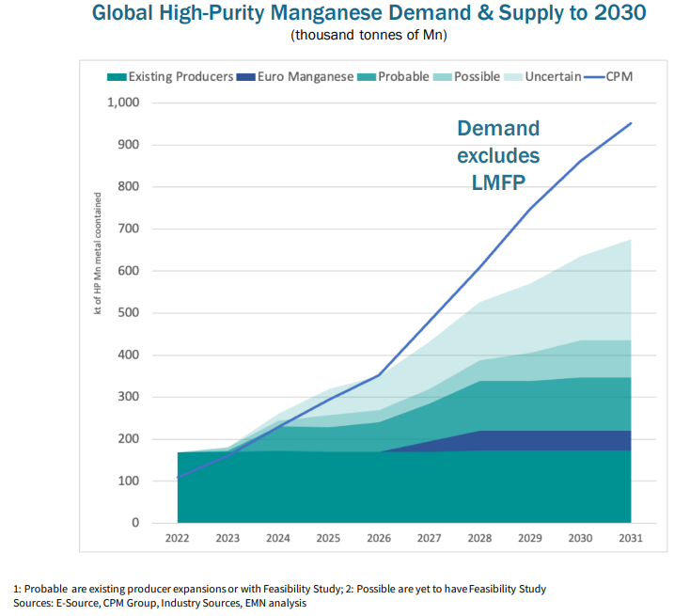
Task: Click the 'Demand excludes LMFP' annotation
Action: (x=498, y=155)
